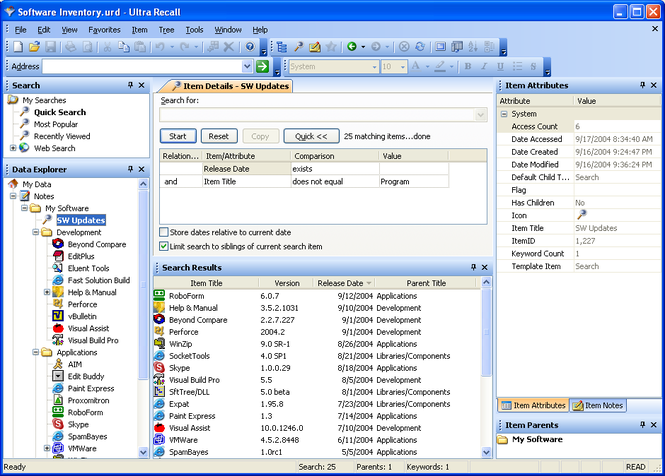Click the Open folder toolbar icon
The width and height of the screenshot is (665, 476).
(34, 47)
